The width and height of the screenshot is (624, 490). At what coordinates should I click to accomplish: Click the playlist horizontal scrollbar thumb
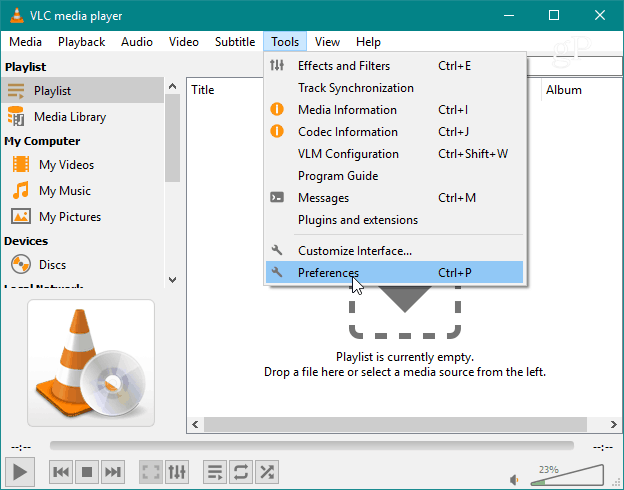pyautogui.click(x=395, y=424)
